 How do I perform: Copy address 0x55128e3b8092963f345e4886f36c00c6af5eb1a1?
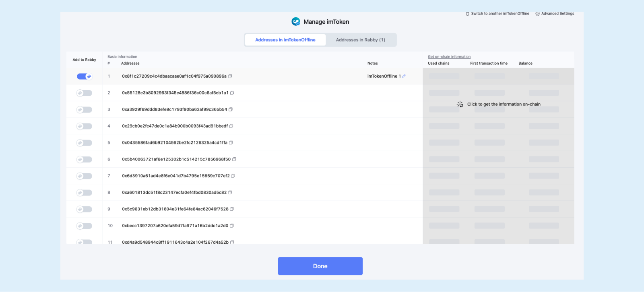(x=232, y=93)
